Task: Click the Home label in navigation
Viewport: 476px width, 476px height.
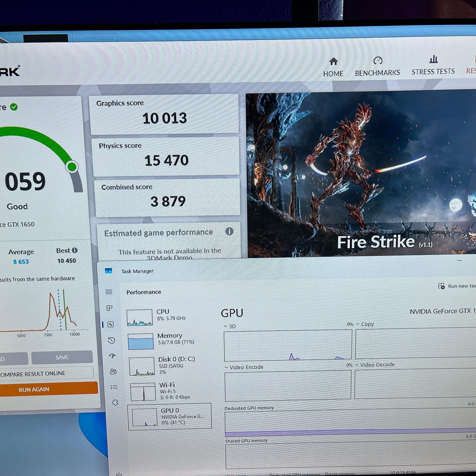Action: pos(333,74)
